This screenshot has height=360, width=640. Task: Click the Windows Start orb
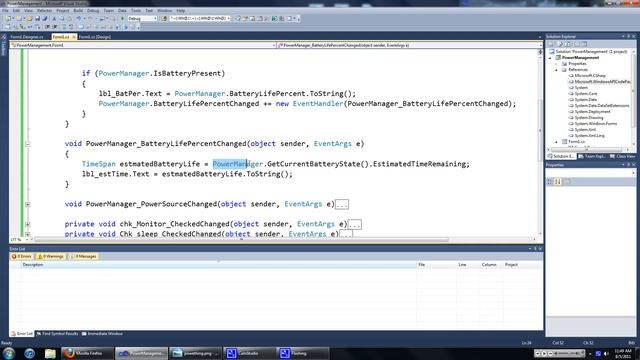9,353
